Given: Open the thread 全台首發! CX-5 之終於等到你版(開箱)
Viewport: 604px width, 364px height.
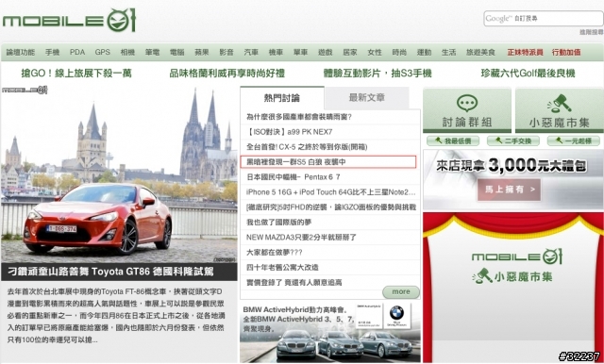Looking at the screenshot, I should 307,147.
